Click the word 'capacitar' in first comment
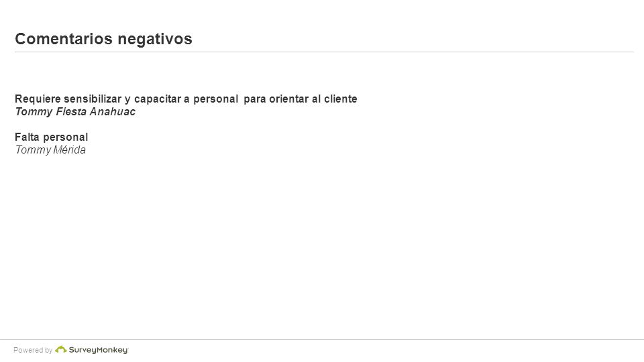This screenshot has height=362, width=644. 158,99
